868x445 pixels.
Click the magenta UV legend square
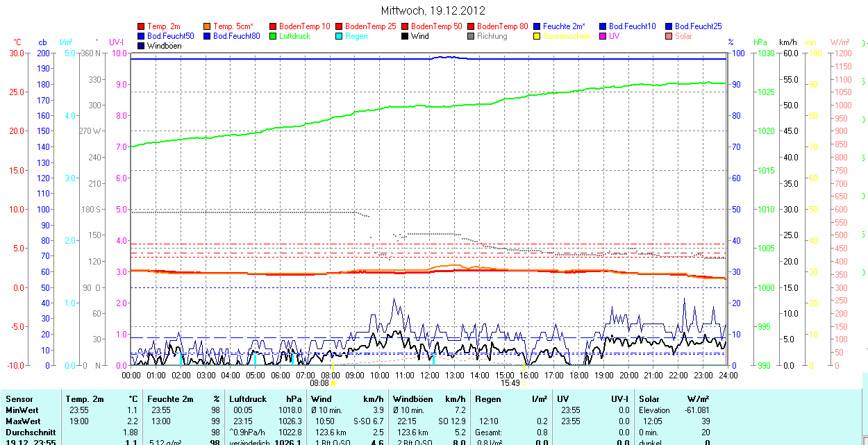coord(603,36)
